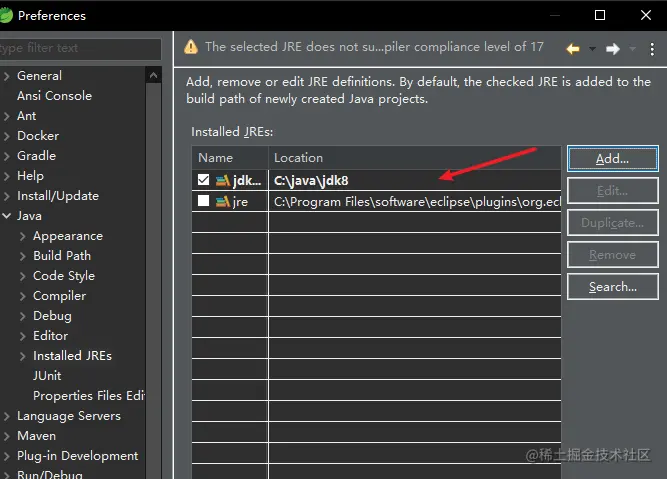Select the Compiler preference page
Screen dimensions: 667x479
click(60, 296)
